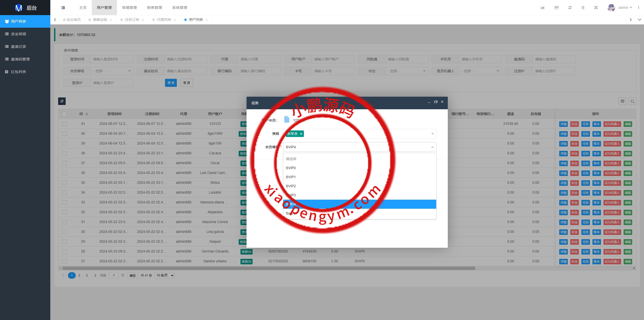Image resolution: width=644 pixels, height=320 pixels.
Task: Tick the select-all checkbox in table header
Action: (64, 114)
